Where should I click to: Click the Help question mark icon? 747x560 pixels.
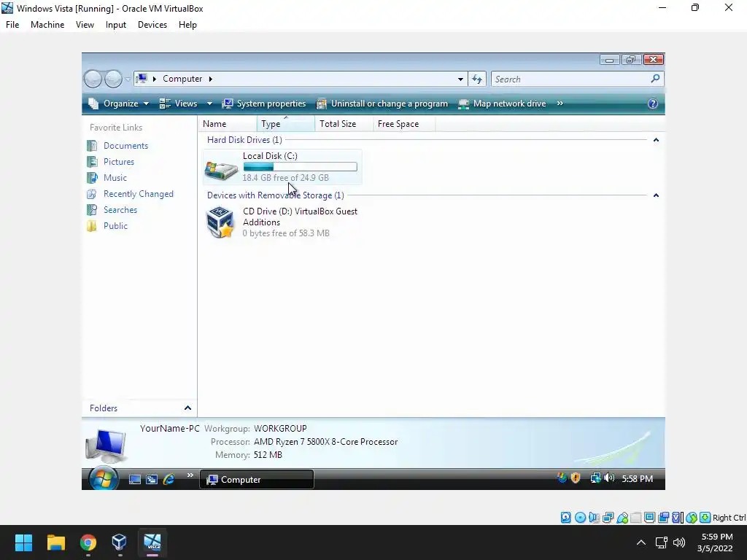(x=653, y=104)
